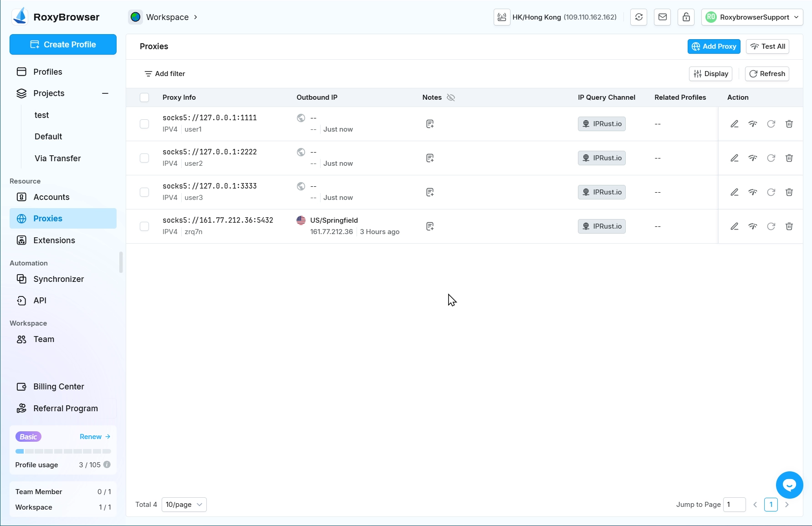Toggle Notes column visibility eye icon

point(451,97)
